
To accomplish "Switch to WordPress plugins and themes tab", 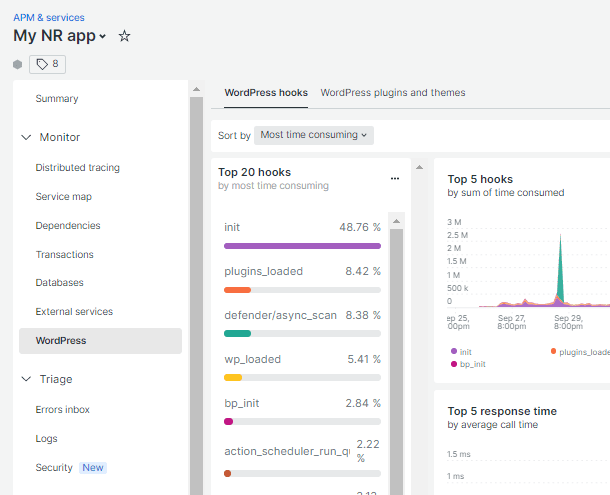I will (393, 93).
